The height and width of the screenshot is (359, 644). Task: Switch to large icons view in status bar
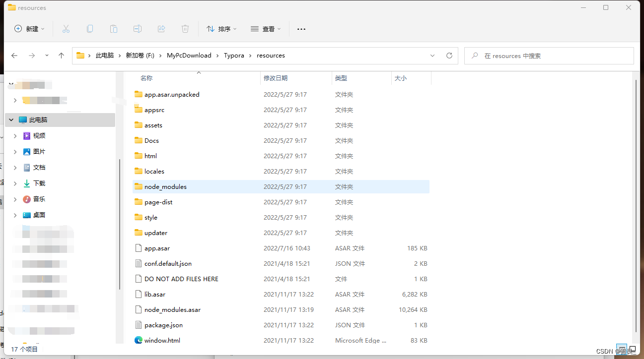click(633, 349)
